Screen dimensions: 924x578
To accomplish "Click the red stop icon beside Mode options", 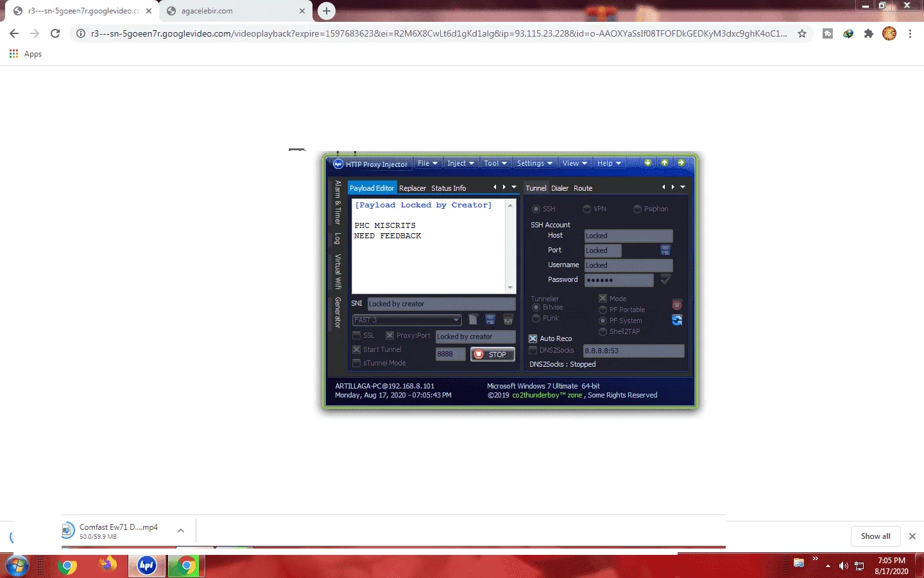I will coord(677,304).
